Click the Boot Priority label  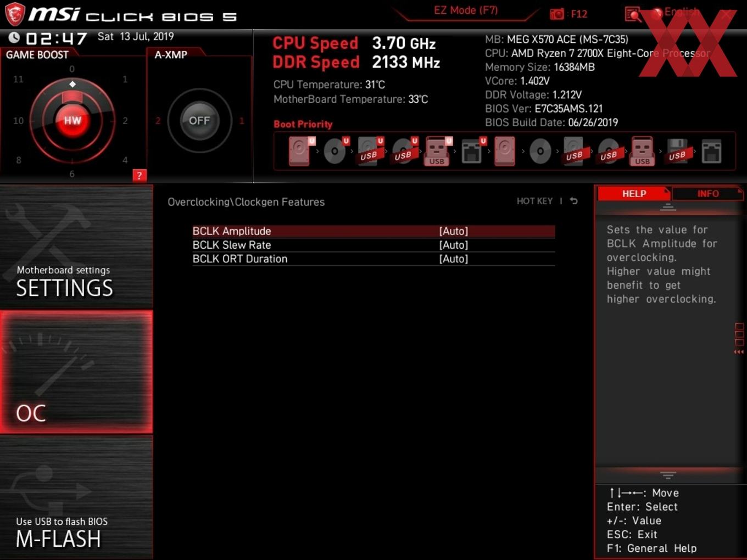click(x=303, y=124)
